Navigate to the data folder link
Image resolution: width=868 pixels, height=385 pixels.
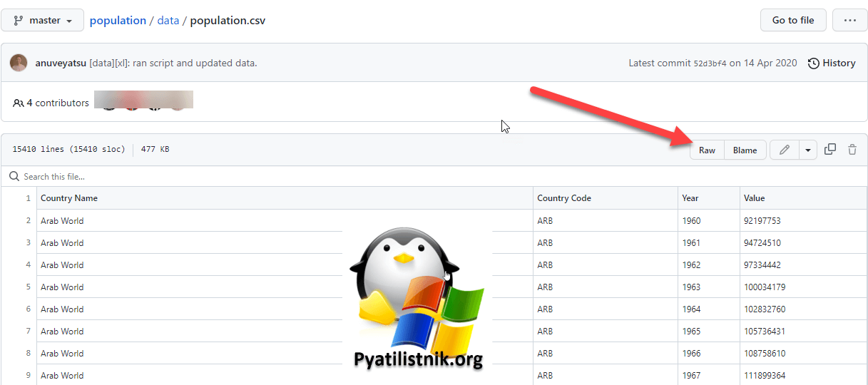(x=168, y=21)
